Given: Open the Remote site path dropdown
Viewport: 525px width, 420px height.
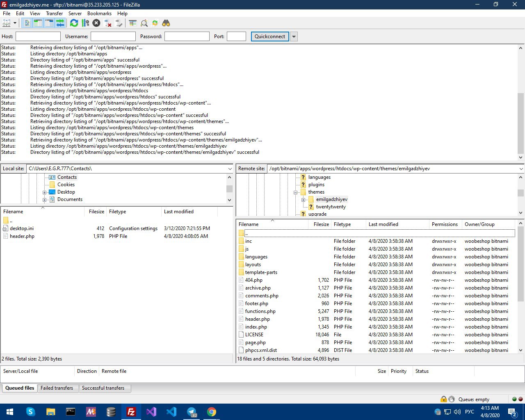Looking at the screenshot, I should coord(521,169).
